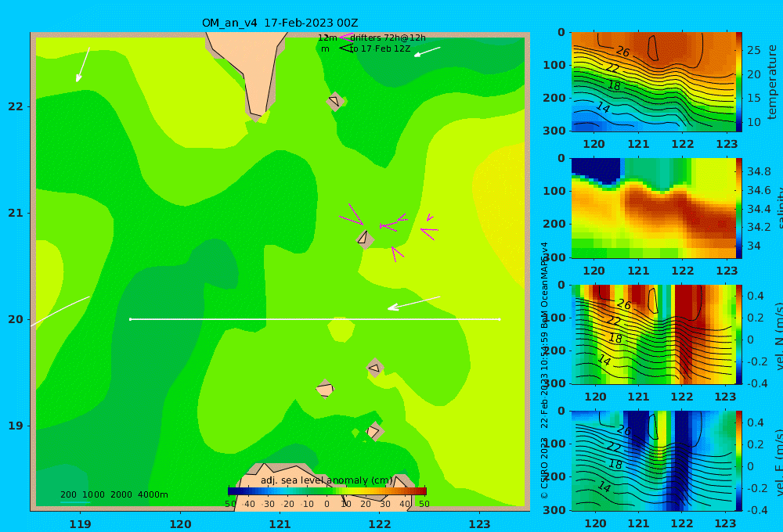Click the dark-blue low-salinity patch in the salinity panel

click(x=596, y=171)
